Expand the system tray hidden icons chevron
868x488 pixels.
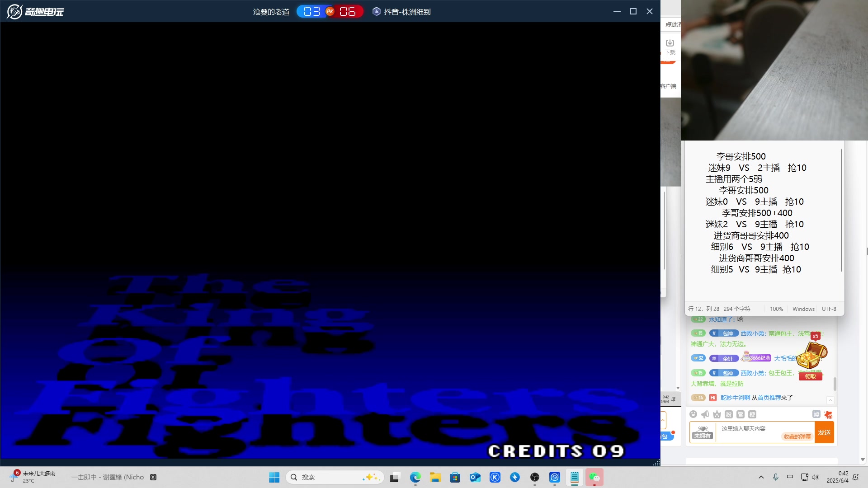click(761, 477)
